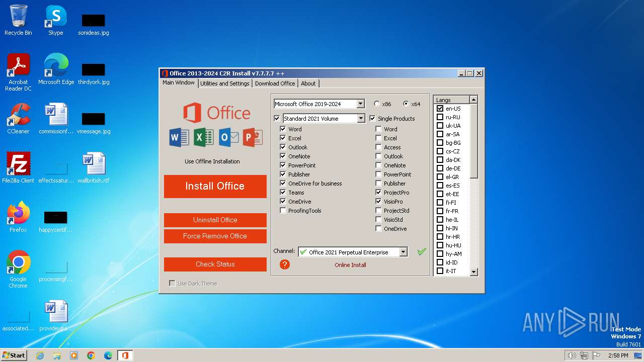Click Use Offline Installation text

tap(212, 161)
